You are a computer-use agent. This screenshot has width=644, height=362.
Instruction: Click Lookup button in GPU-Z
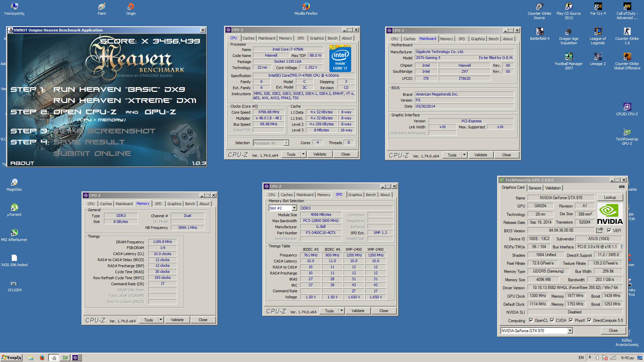click(x=609, y=197)
